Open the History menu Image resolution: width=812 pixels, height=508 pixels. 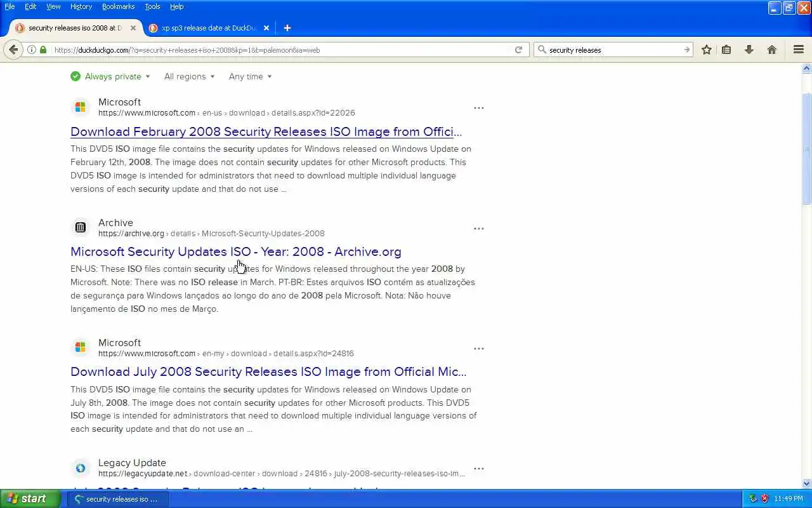81,6
